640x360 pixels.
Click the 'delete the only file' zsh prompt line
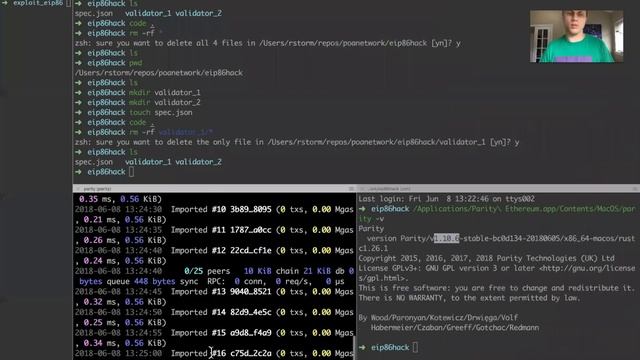[x=297, y=142]
